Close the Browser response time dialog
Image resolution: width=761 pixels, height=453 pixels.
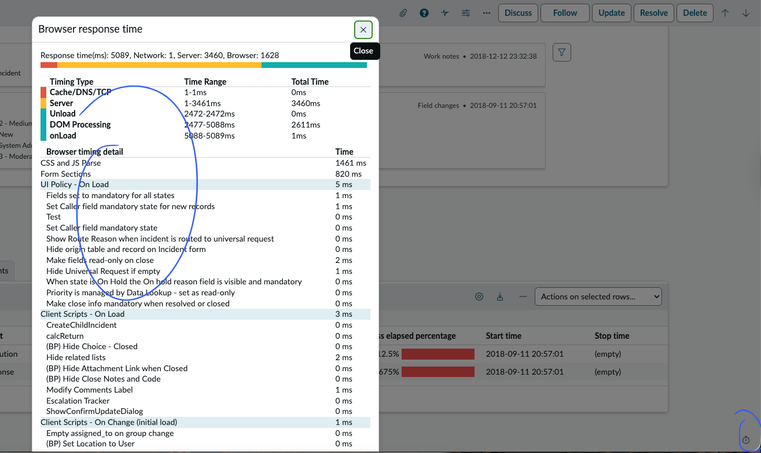[363, 30]
